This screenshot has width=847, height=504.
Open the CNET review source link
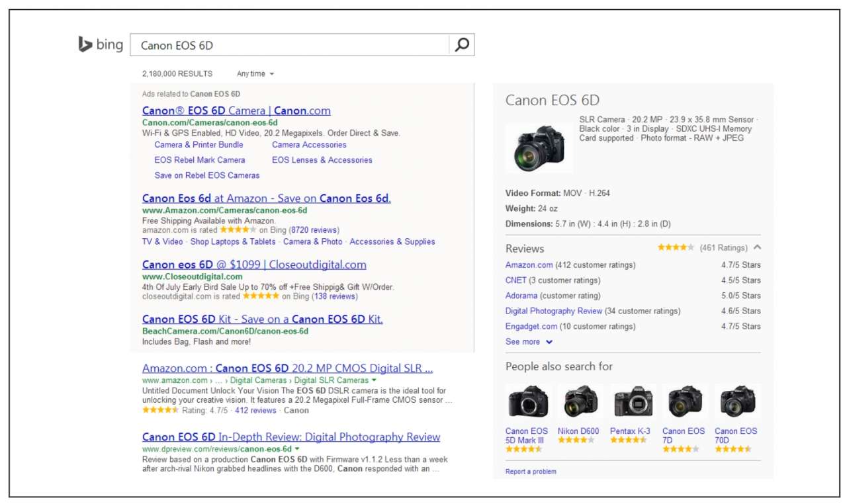click(516, 280)
